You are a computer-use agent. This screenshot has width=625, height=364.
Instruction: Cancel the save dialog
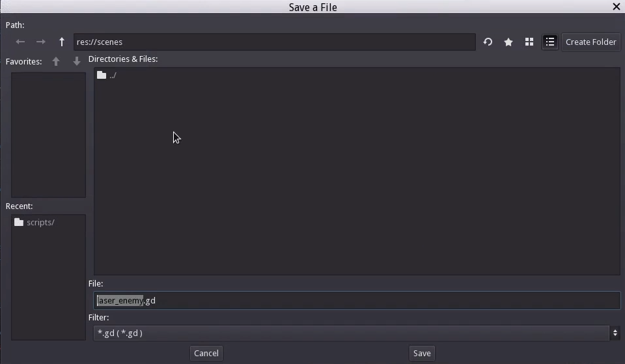click(x=206, y=353)
